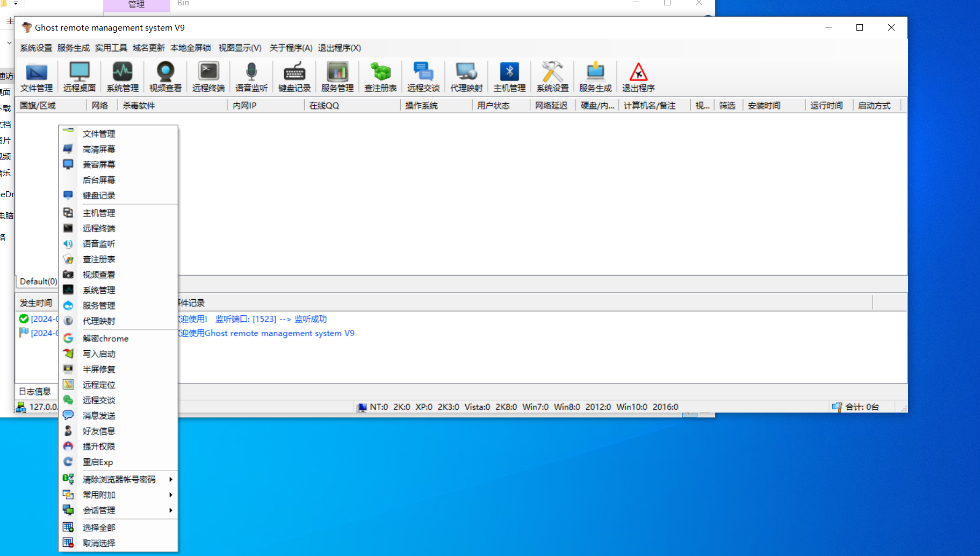980x556 pixels.
Task: Select 键盘记录 in context menu
Action: (118, 196)
